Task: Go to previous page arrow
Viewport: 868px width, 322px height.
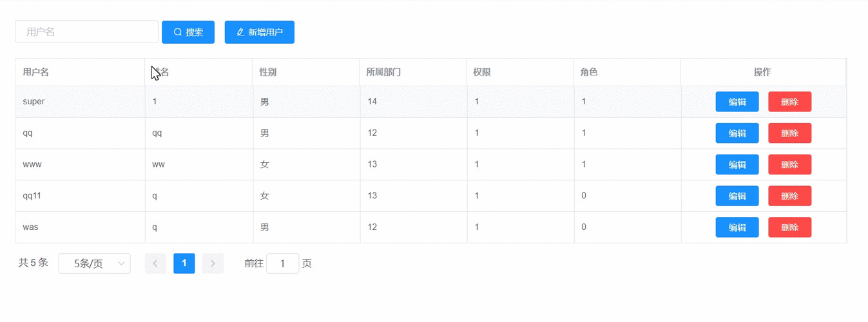Action: coord(155,263)
